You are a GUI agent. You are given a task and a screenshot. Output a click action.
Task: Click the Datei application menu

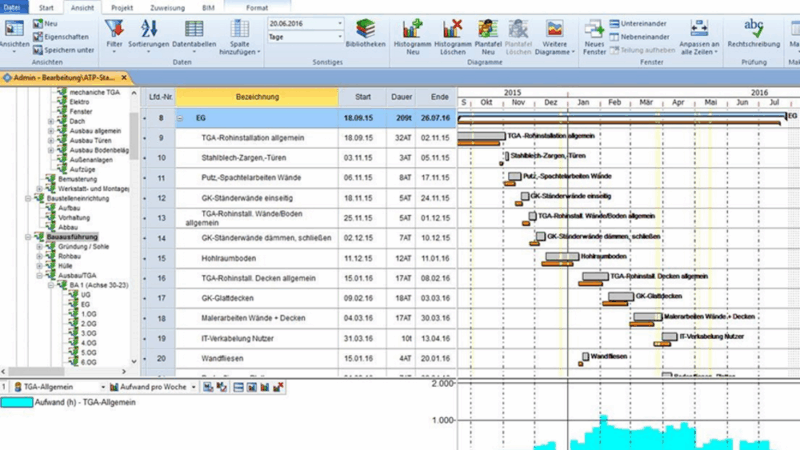point(13,7)
